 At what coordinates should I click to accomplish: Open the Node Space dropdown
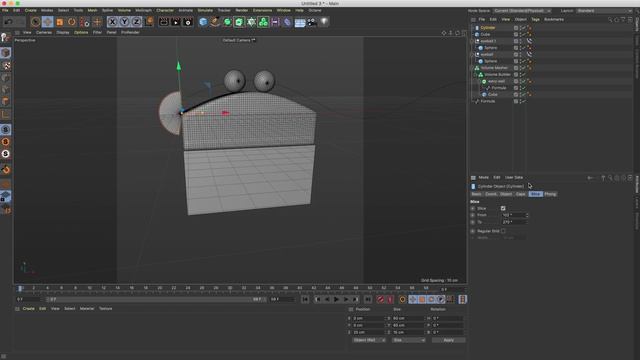522,11
